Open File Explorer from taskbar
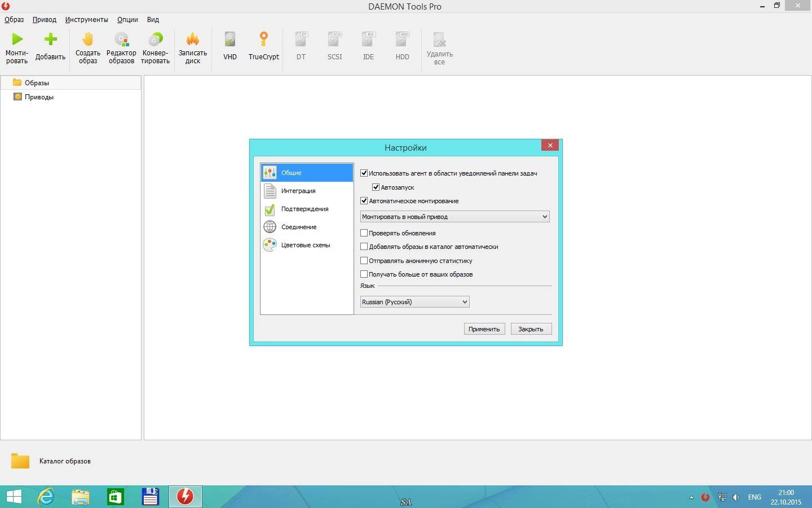 [x=81, y=497]
